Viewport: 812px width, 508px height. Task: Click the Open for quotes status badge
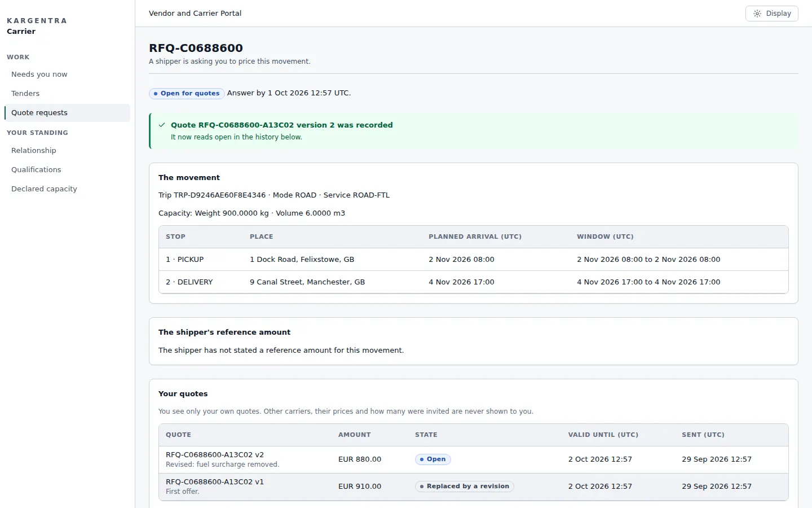pos(187,93)
